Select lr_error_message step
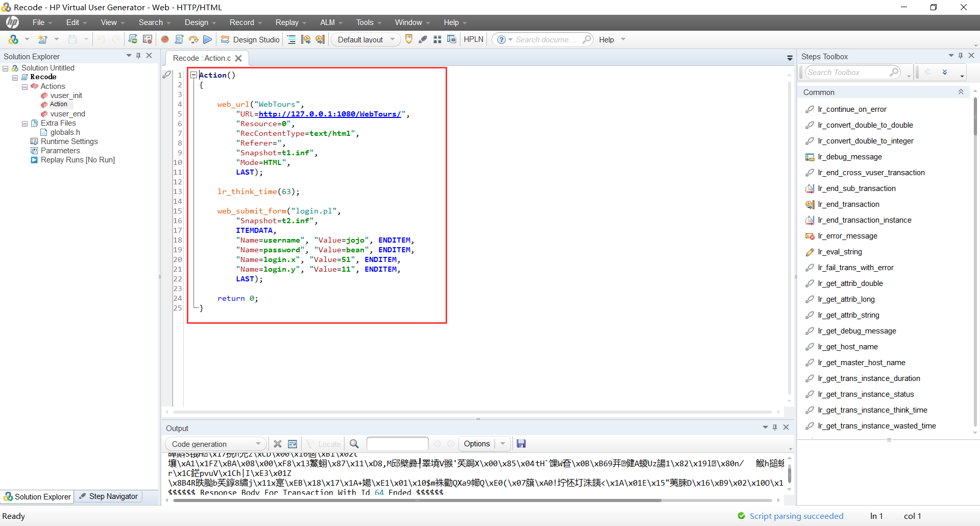980x526 pixels. tap(847, 236)
